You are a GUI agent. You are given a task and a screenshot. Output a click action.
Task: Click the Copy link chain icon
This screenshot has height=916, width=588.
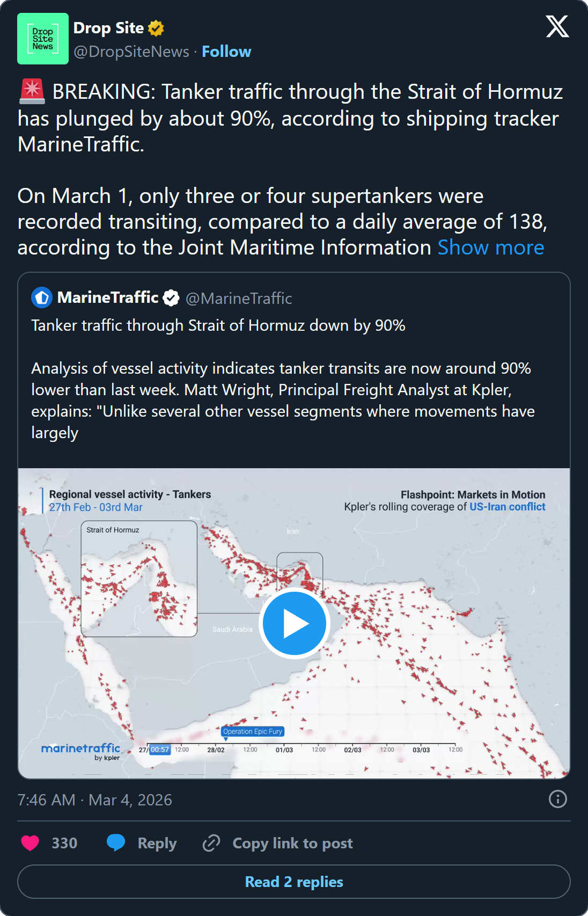(x=212, y=842)
